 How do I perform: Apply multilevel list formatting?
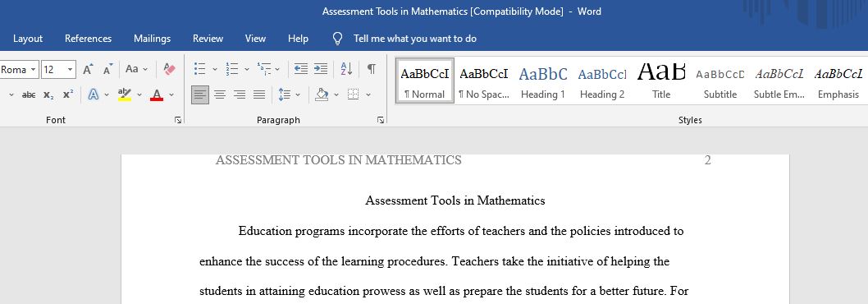click(264, 69)
